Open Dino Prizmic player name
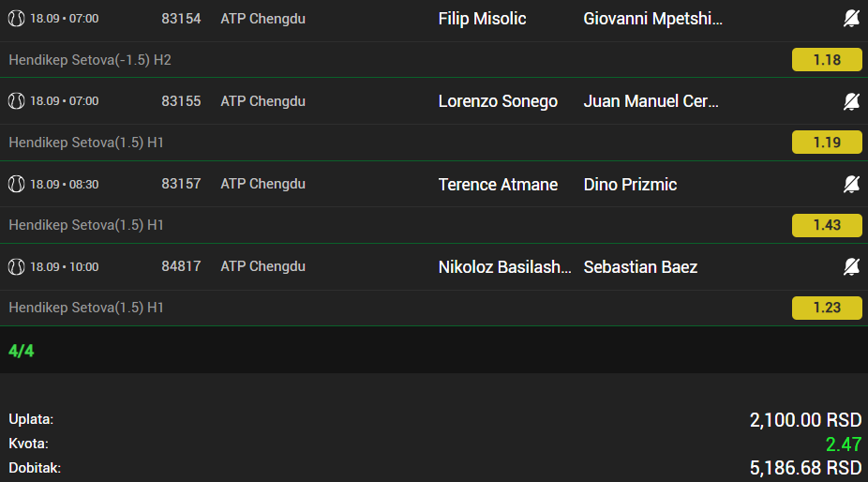The width and height of the screenshot is (868, 482). tap(630, 185)
